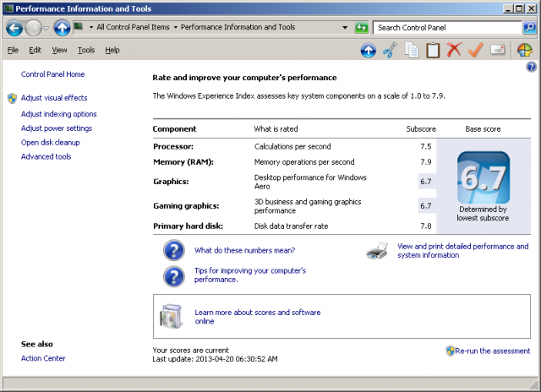Viewport: 541px width, 392px height.
Task: Expand the All Control Panel Items breadcrumb arrow
Action: [x=91, y=27]
